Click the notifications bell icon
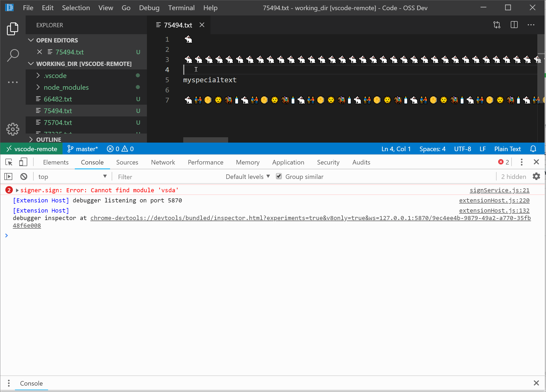The height and width of the screenshot is (392, 546). 533,149
